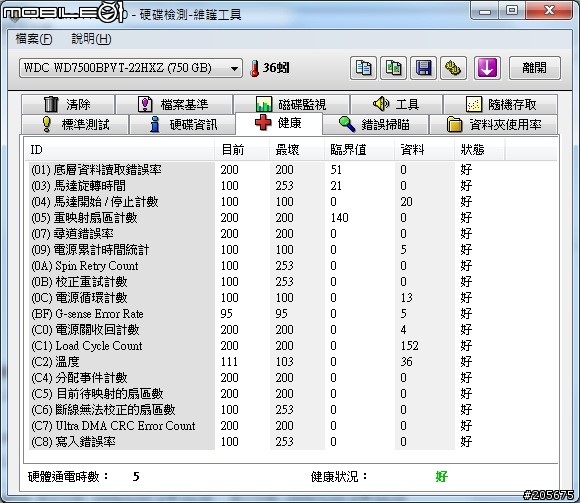Switch to the 檔案基準 tab
Image resolution: width=580 pixels, height=503 pixels.
[174, 104]
